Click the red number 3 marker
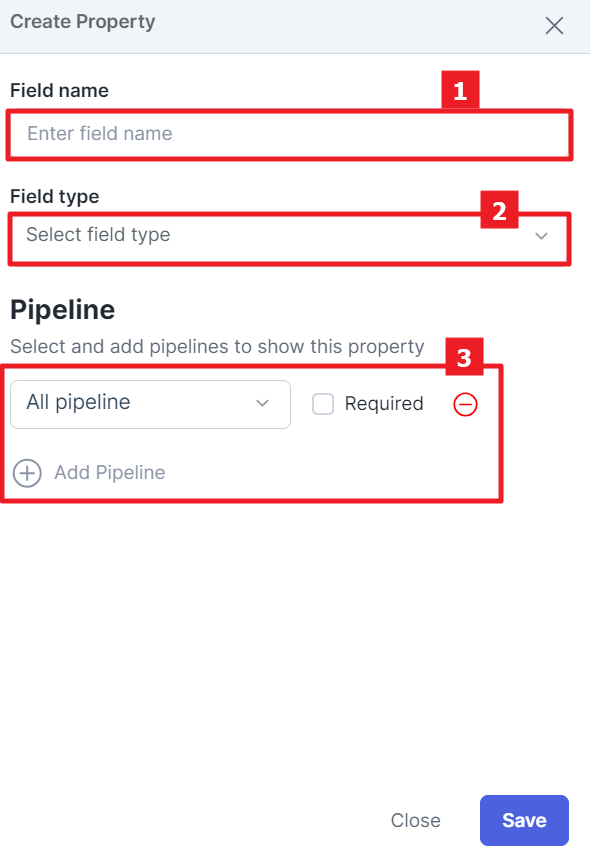 coord(464,357)
